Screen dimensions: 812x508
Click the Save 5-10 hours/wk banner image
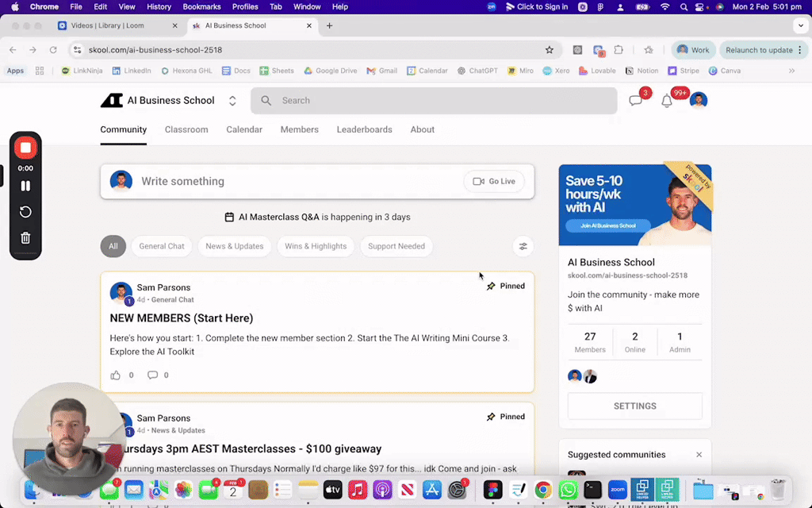(635, 205)
